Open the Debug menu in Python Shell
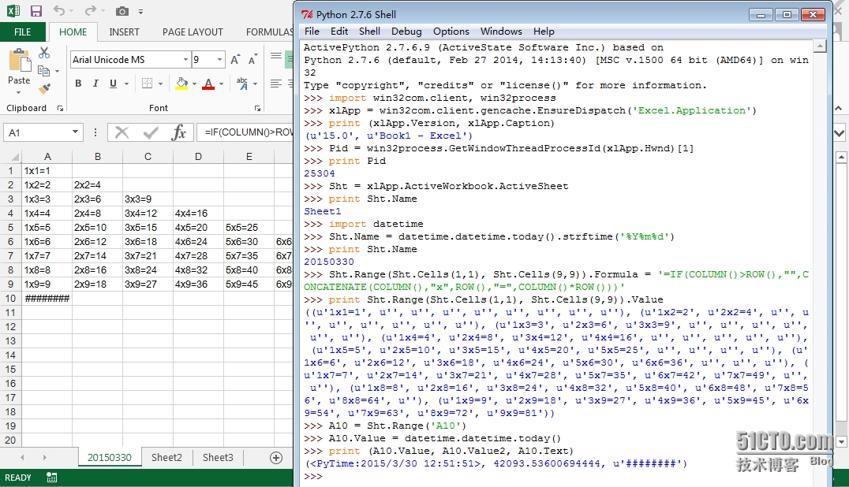The image size is (849, 487). (406, 31)
